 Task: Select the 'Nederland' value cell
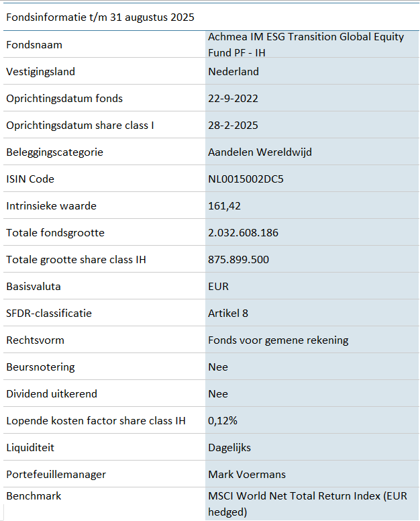click(x=233, y=72)
